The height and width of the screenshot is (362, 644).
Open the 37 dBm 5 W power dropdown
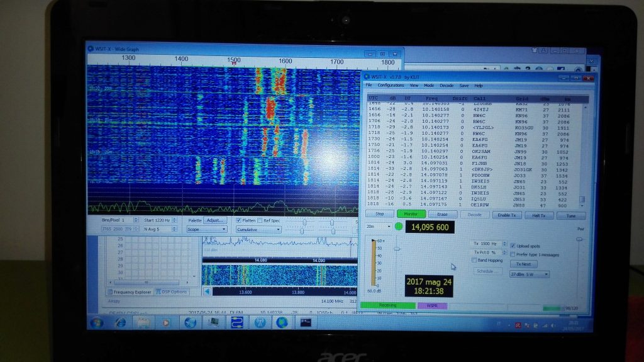(529, 274)
